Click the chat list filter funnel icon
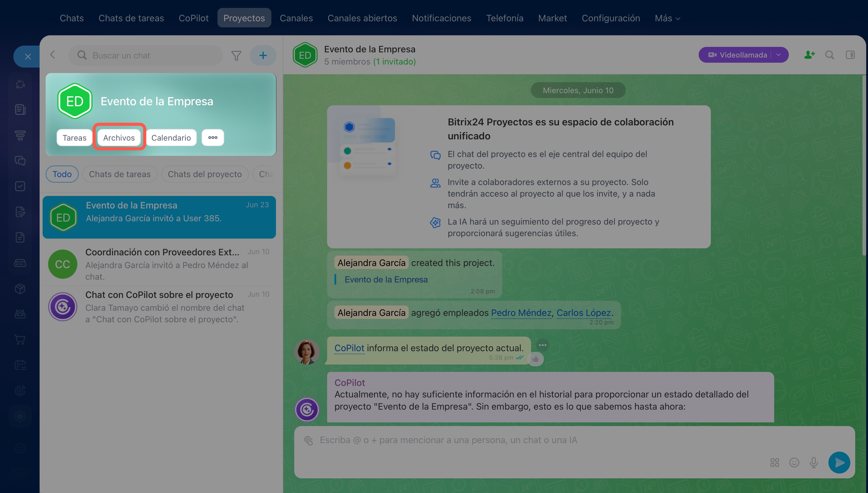 pos(236,55)
